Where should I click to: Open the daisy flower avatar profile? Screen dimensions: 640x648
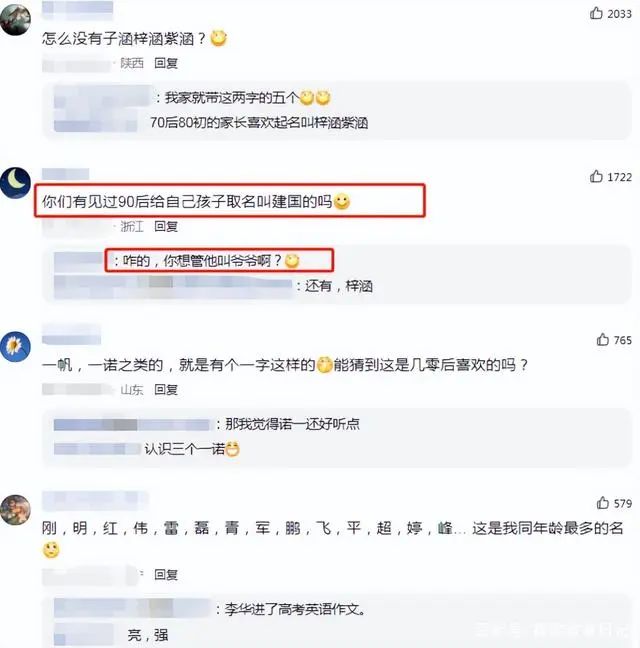[x=15, y=346]
